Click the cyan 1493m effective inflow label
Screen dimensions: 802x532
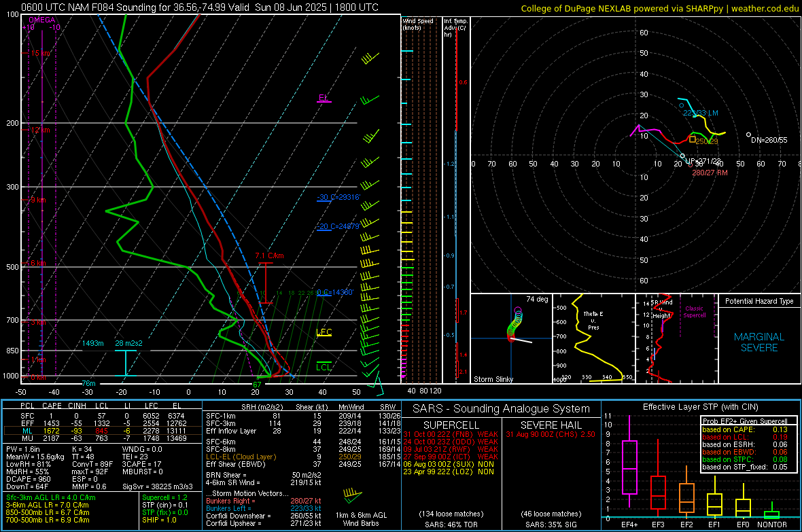tap(93, 343)
